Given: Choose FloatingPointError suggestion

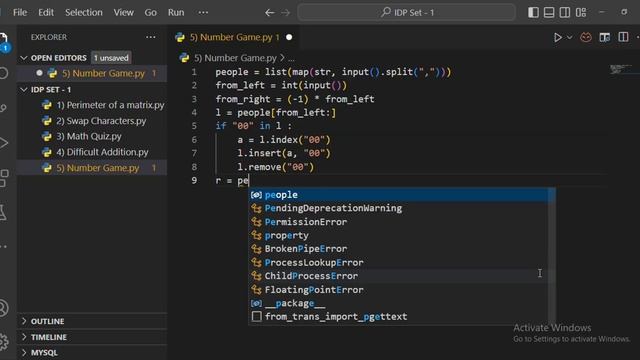Looking at the screenshot, I should (399, 289).
